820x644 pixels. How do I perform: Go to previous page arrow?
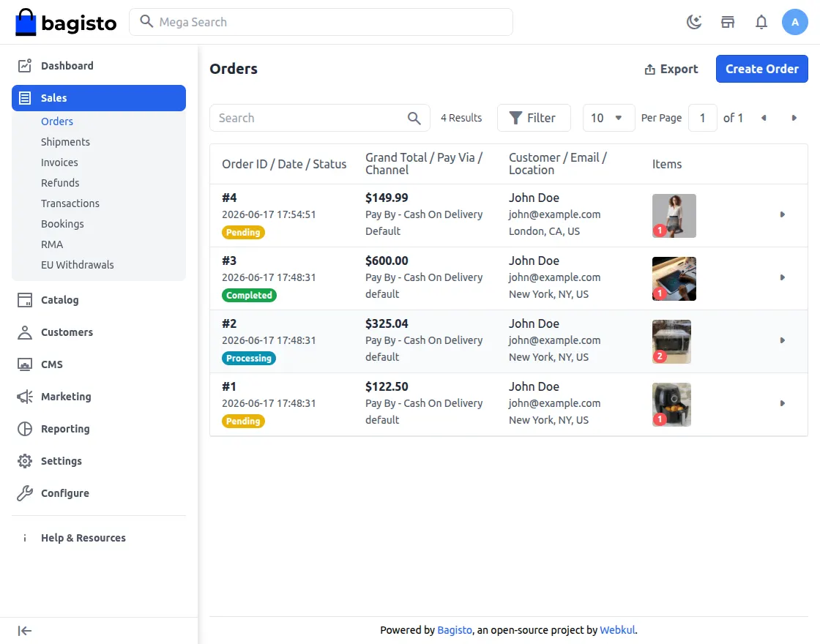coord(764,118)
